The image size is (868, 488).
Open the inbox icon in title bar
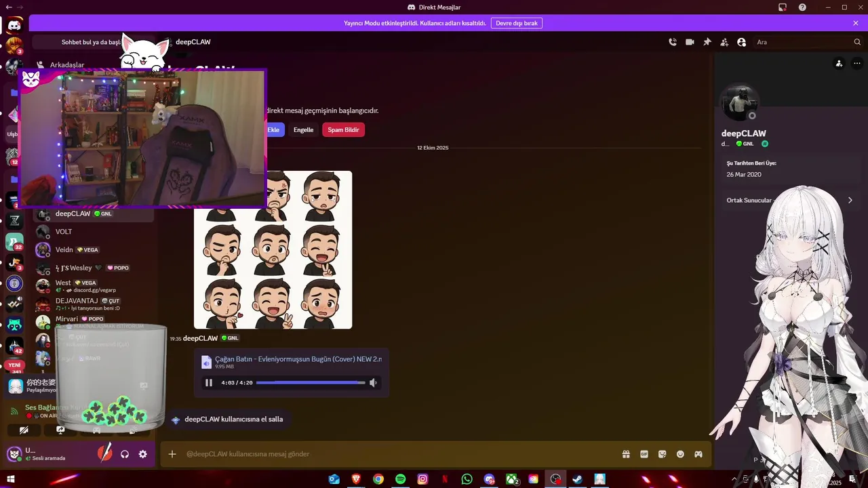click(x=783, y=7)
